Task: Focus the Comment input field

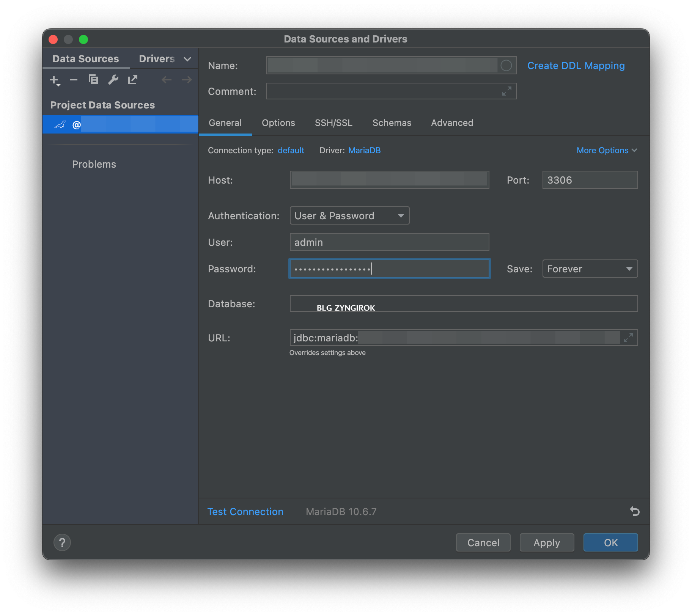Action: coord(391,91)
